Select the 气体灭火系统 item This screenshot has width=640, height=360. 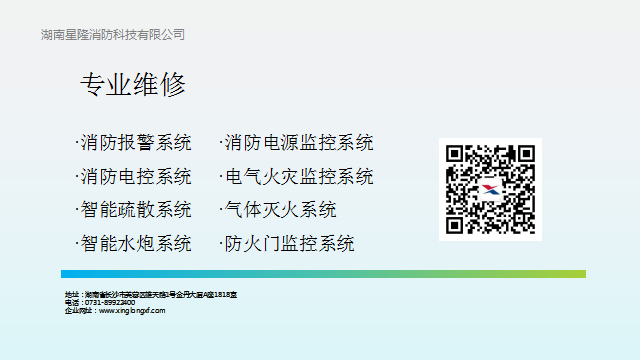pyautogui.click(x=278, y=210)
